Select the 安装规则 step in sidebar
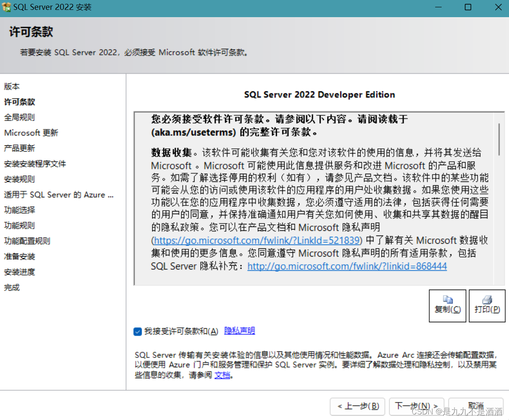Screen dimensions: 509x420 point(19,179)
